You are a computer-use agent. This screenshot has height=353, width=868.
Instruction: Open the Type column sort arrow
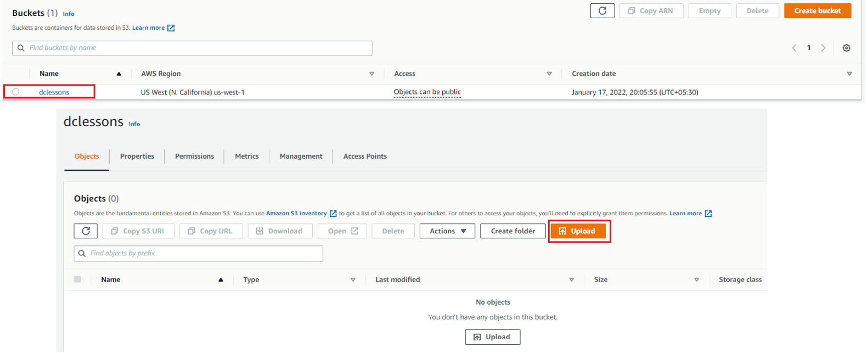353,280
